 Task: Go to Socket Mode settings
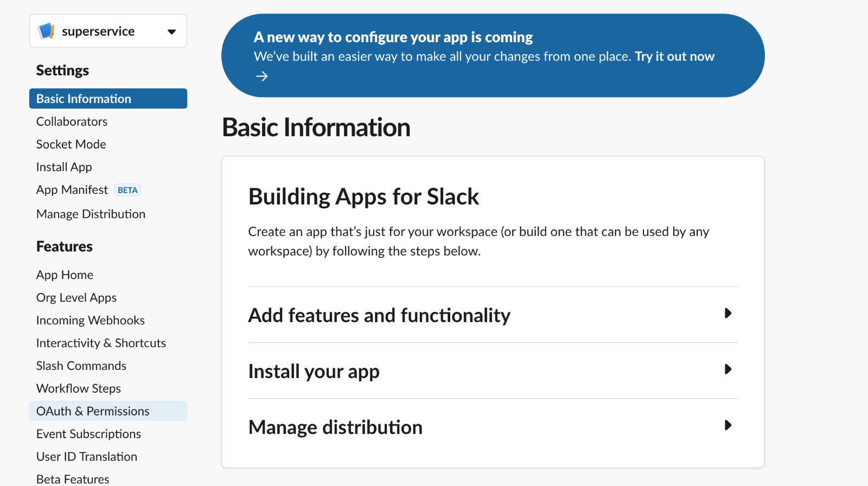pos(71,144)
